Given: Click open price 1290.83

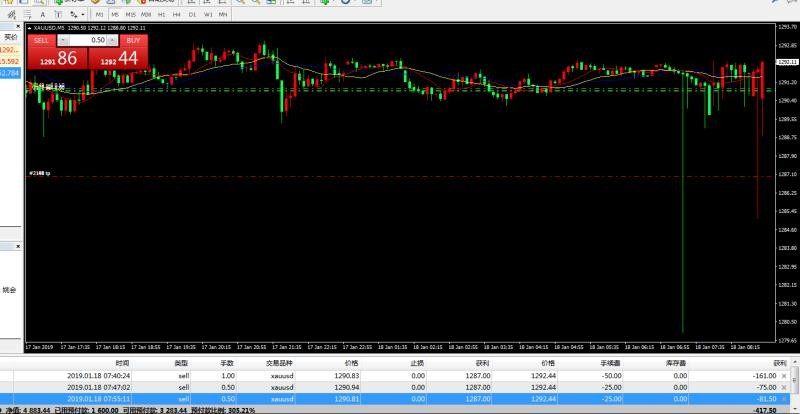Looking at the screenshot, I should [x=346, y=376].
